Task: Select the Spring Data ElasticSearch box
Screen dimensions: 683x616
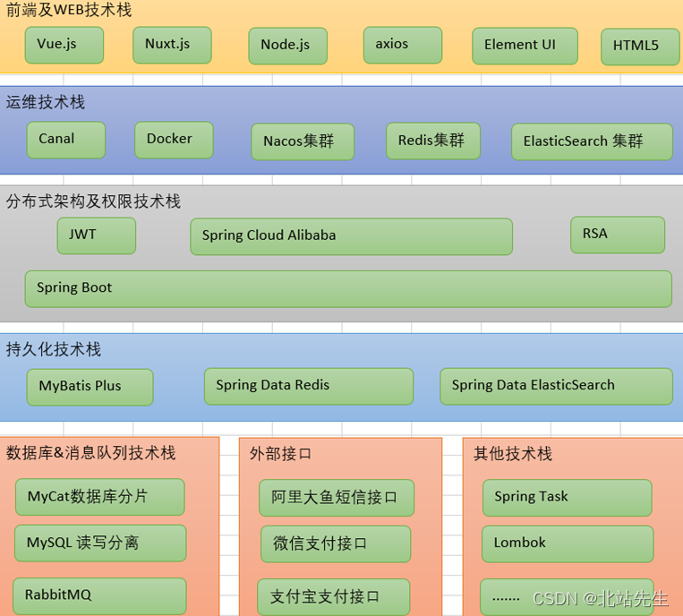Action: pos(557,387)
